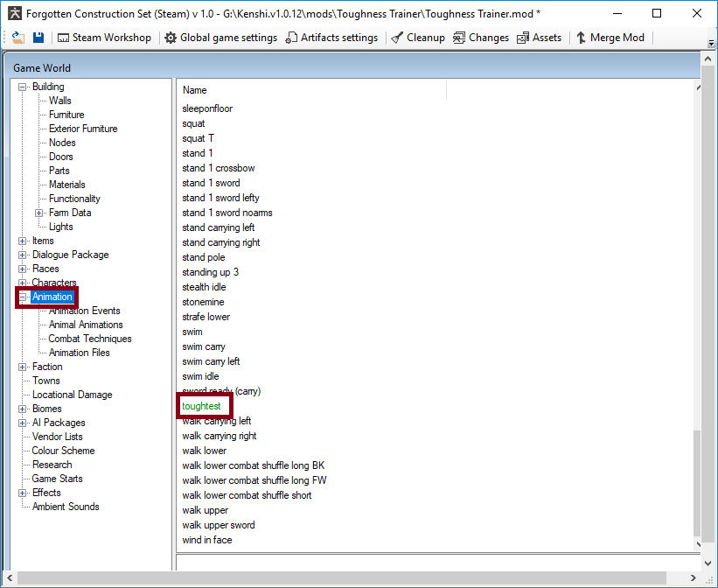Expand the Items tree node

point(22,241)
